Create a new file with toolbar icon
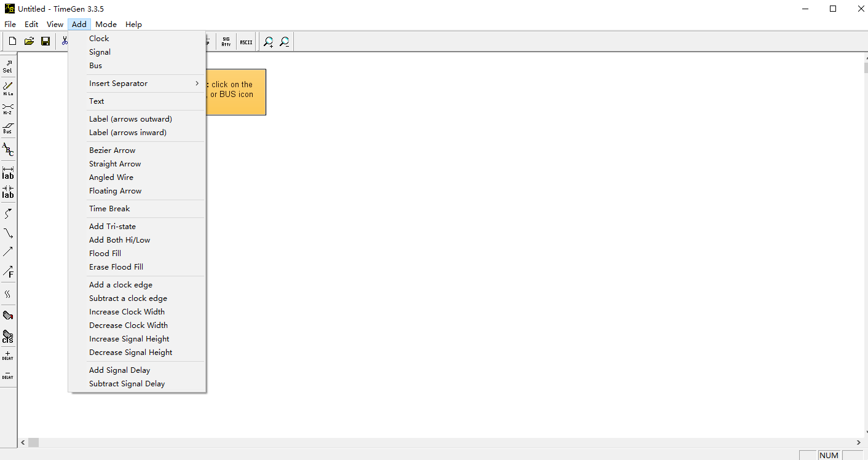This screenshot has width=868, height=460. click(x=12, y=41)
